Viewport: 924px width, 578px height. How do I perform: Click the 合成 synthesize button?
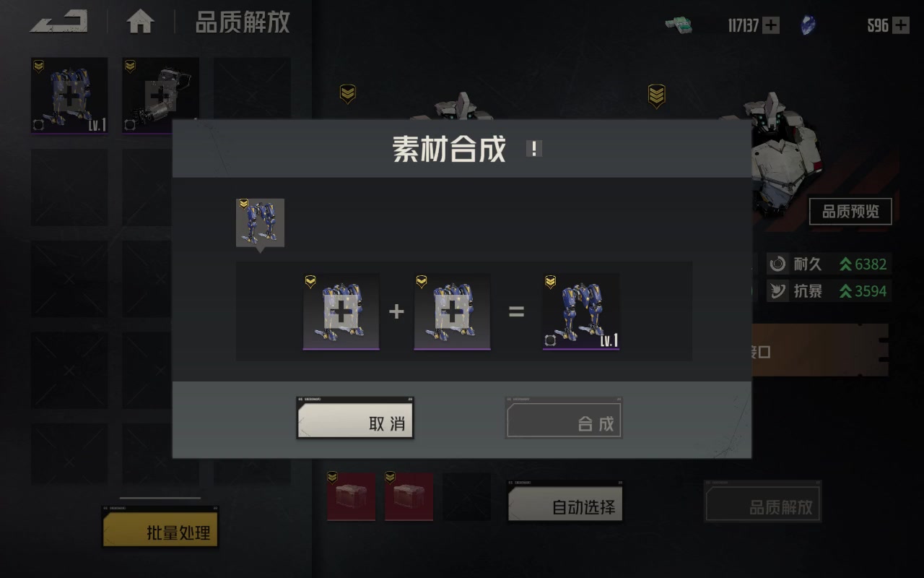tap(564, 417)
